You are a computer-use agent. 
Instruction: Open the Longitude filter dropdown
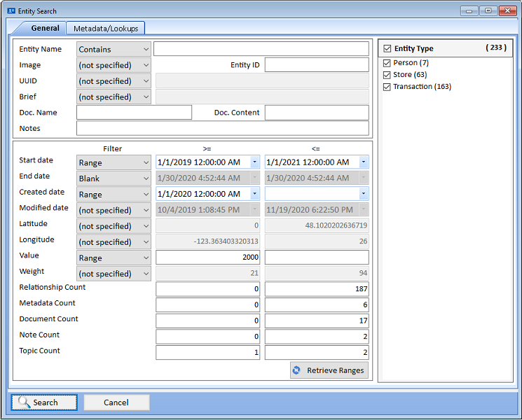114,242
